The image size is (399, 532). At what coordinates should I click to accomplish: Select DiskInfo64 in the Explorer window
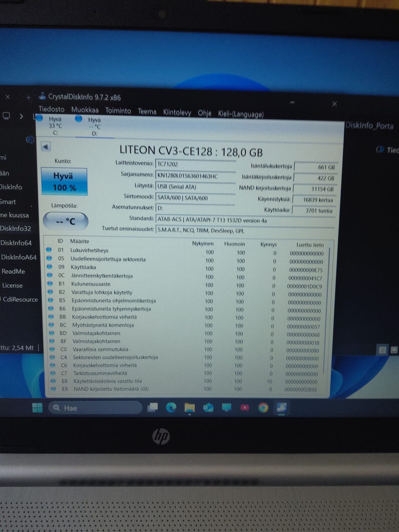coord(16,243)
